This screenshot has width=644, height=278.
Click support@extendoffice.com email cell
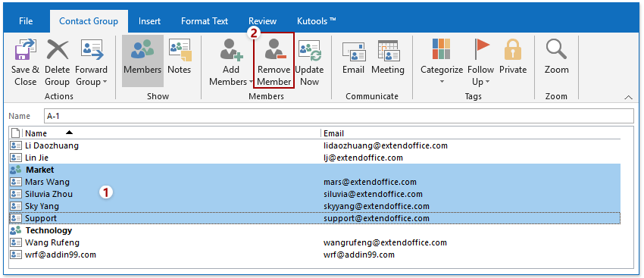coord(377,218)
